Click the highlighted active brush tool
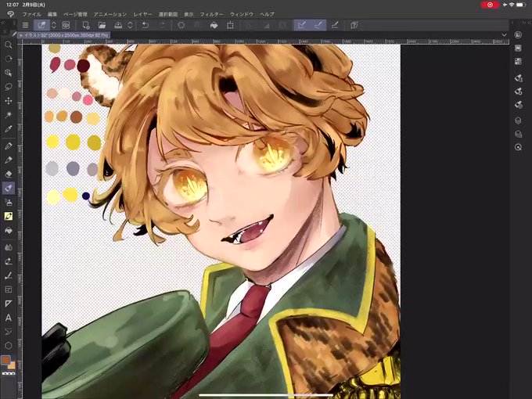The image size is (532, 399). click(9, 188)
